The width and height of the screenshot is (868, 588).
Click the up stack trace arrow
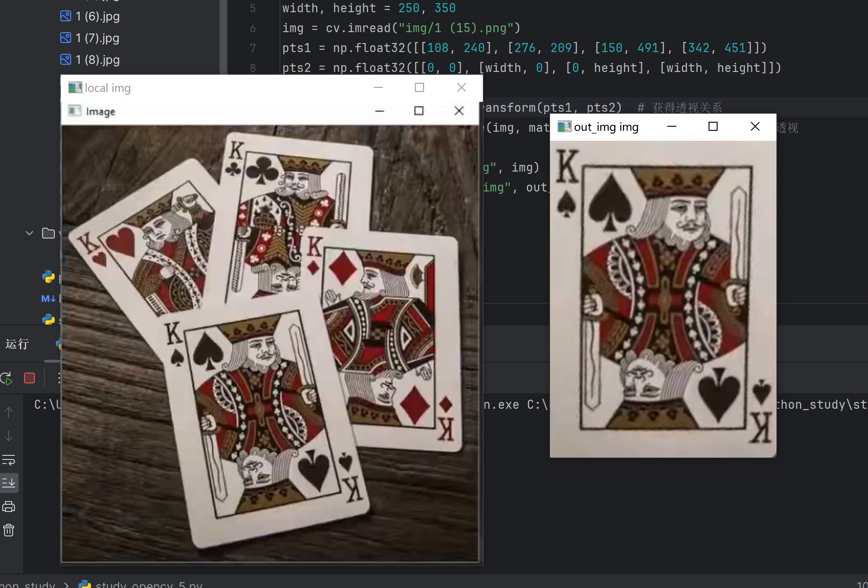click(9, 412)
